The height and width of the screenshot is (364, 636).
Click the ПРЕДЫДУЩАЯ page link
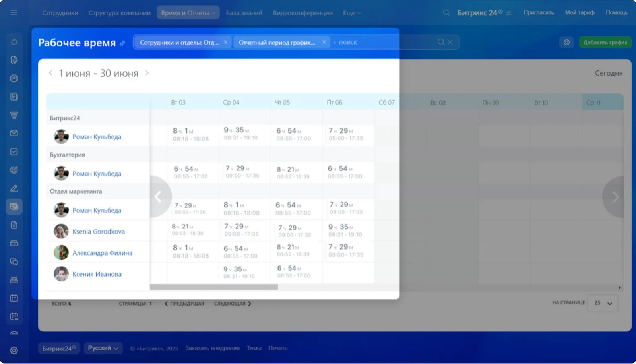coord(184,304)
